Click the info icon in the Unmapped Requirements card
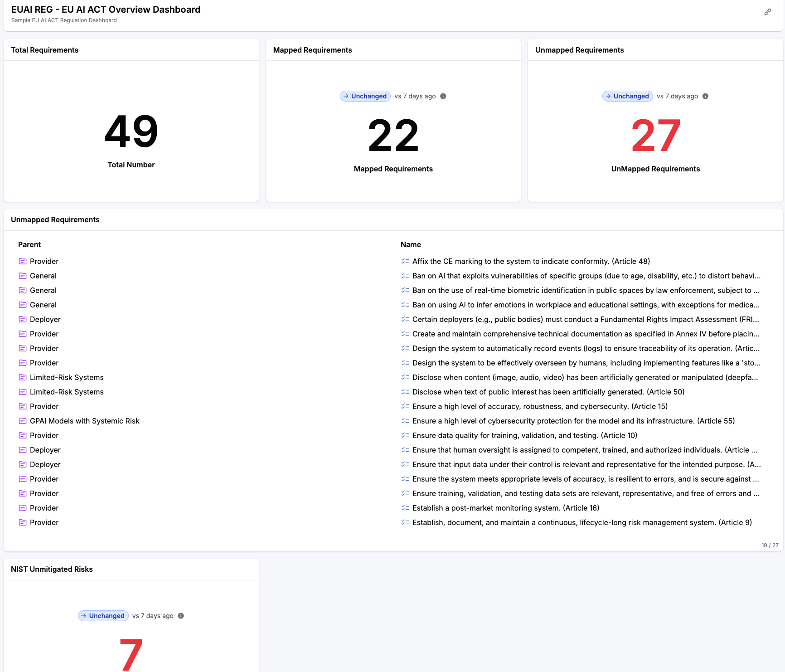Screen dimensions: 785x672 (706, 96)
